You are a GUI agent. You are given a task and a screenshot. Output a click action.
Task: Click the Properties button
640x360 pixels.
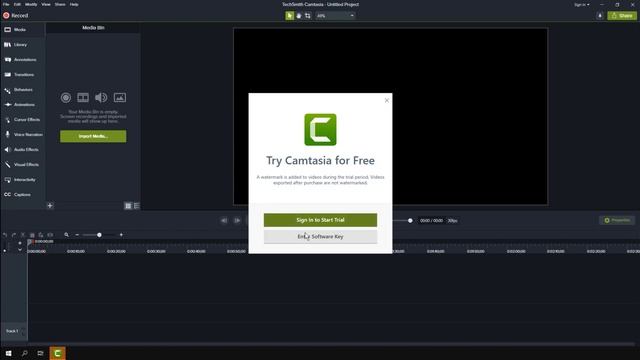pyautogui.click(x=617, y=220)
